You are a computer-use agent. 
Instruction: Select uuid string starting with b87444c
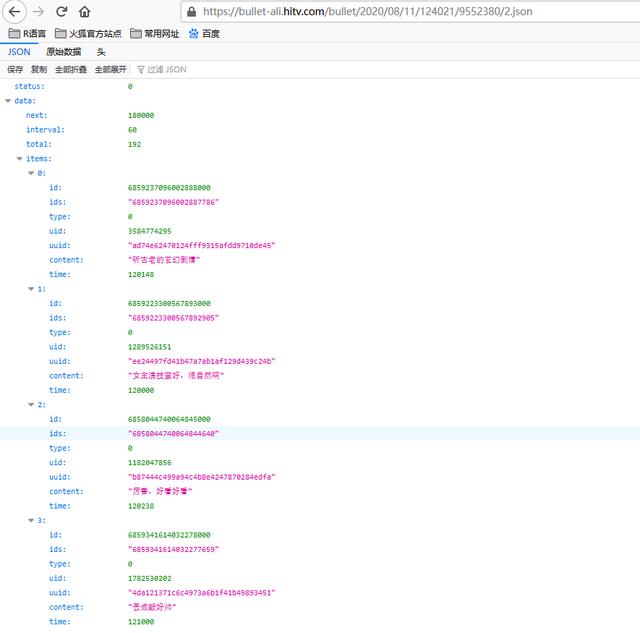pos(202,477)
